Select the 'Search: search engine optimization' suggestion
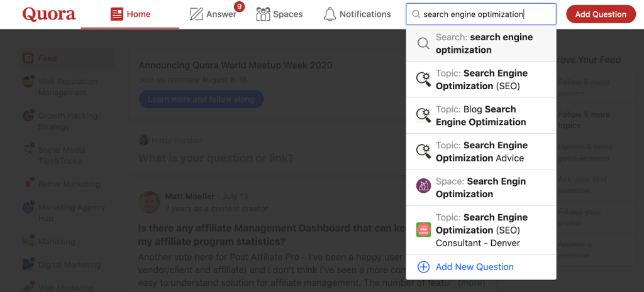644x292 pixels. (x=481, y=43)
